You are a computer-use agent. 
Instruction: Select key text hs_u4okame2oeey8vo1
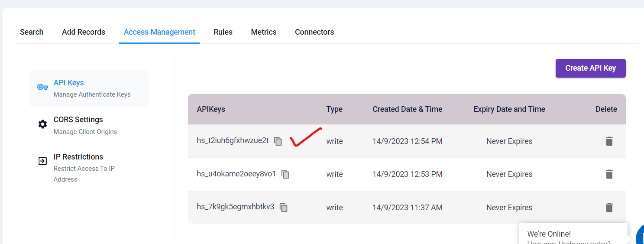pos(236,174)
